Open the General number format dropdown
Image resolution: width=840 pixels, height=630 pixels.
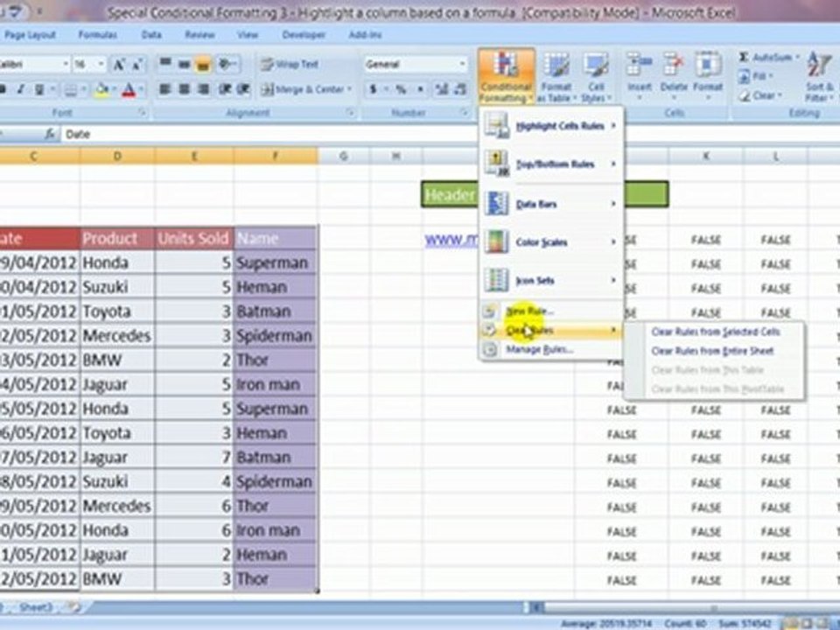pyautogui.click(x=462, y=64)
